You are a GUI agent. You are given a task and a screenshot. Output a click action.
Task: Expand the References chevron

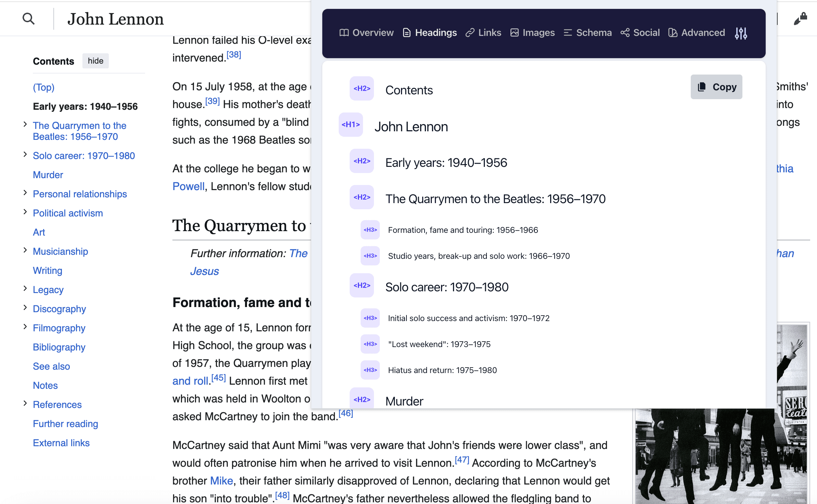(25, 403)
